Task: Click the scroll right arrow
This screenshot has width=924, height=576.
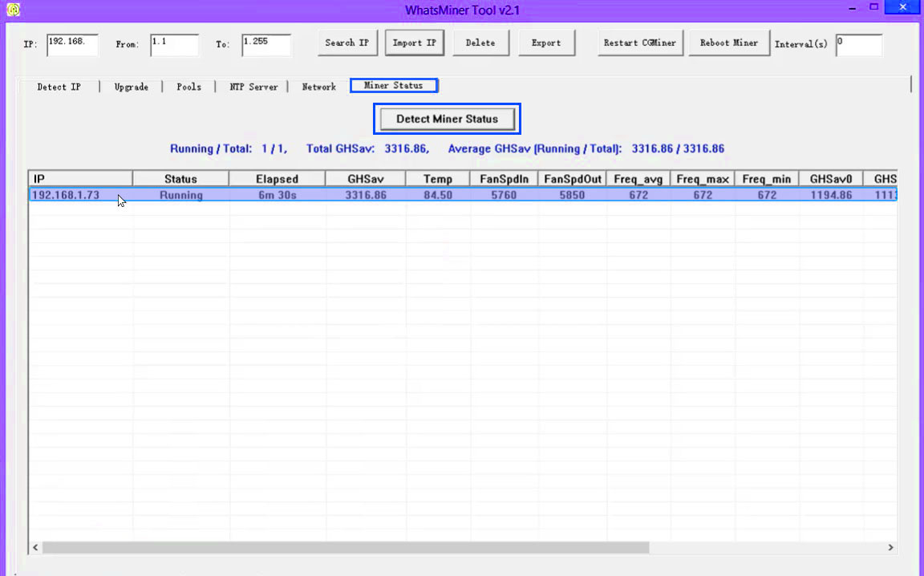Action: [x=890, y=548]
